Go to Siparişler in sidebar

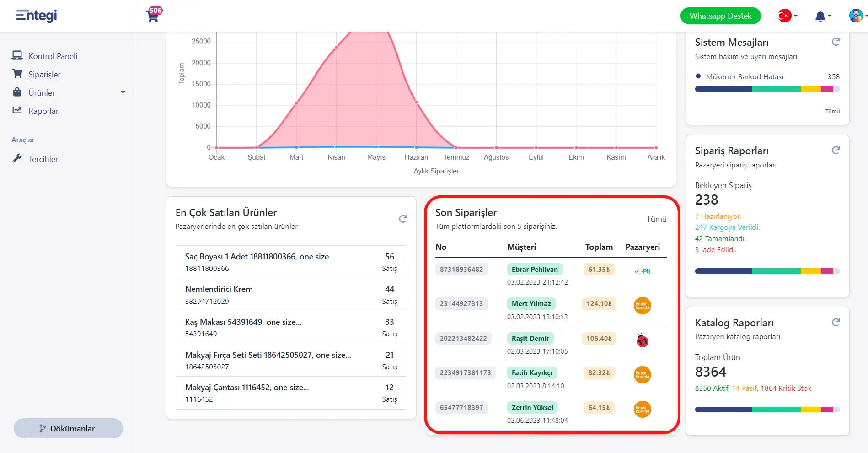click(44, 74)
